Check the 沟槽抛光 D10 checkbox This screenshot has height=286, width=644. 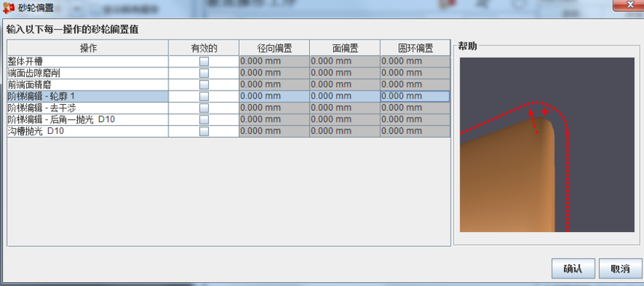point(204,132)
